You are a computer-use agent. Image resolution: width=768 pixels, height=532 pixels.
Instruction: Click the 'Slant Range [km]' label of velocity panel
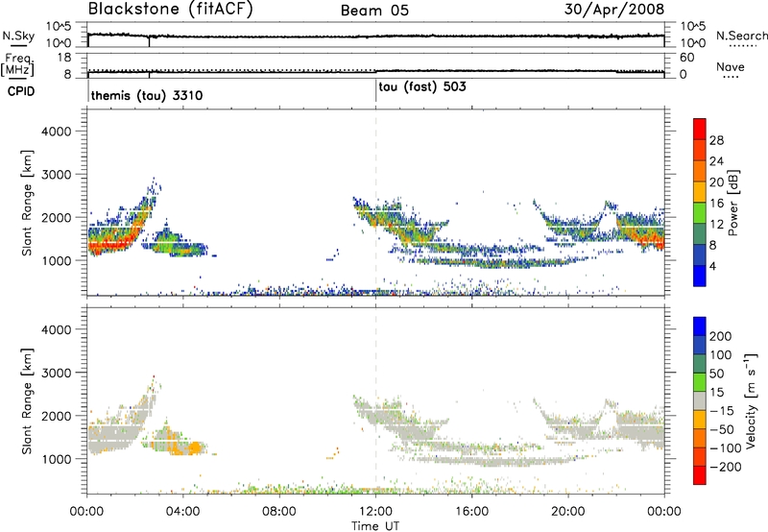tap(27, 401)
